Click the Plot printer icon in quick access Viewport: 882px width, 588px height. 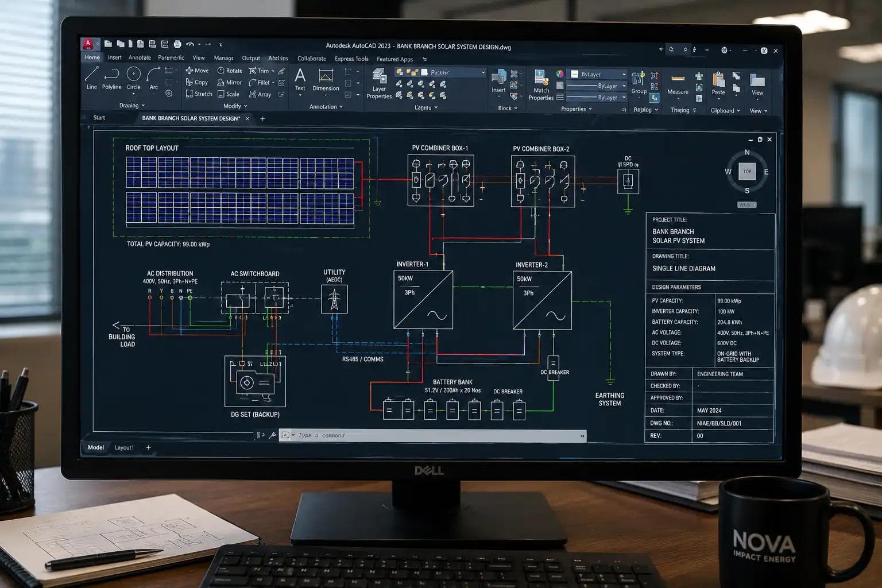[x=177, y=44]
